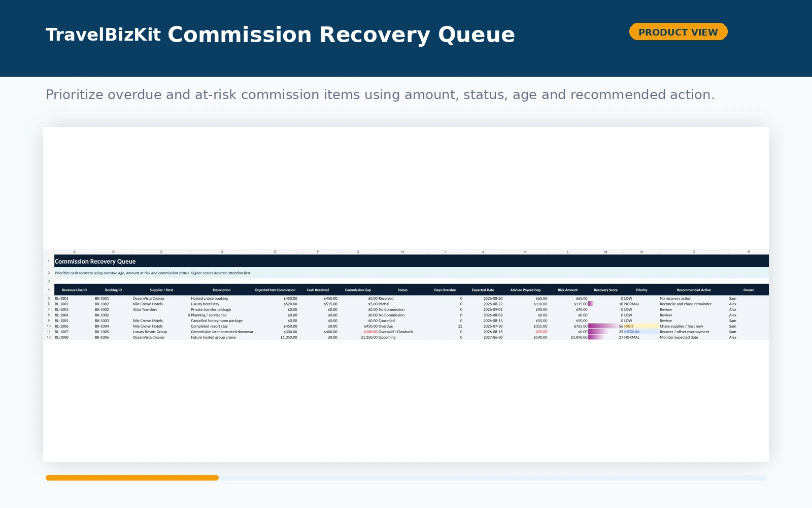Image resolution: width=812 pixels, height=508 pixels.
Task: Click the 2026-07-30 expected date cell
Action: pos(483,326)
